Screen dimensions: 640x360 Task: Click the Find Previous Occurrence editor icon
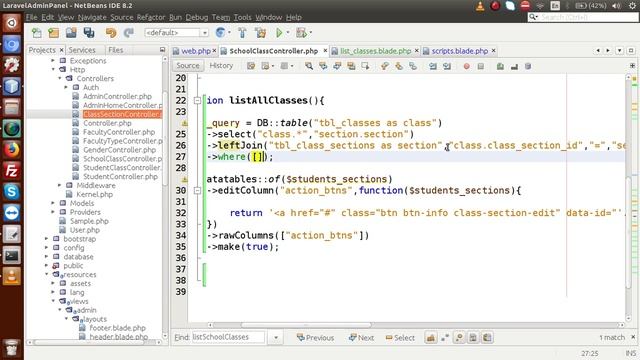[323, 66]
